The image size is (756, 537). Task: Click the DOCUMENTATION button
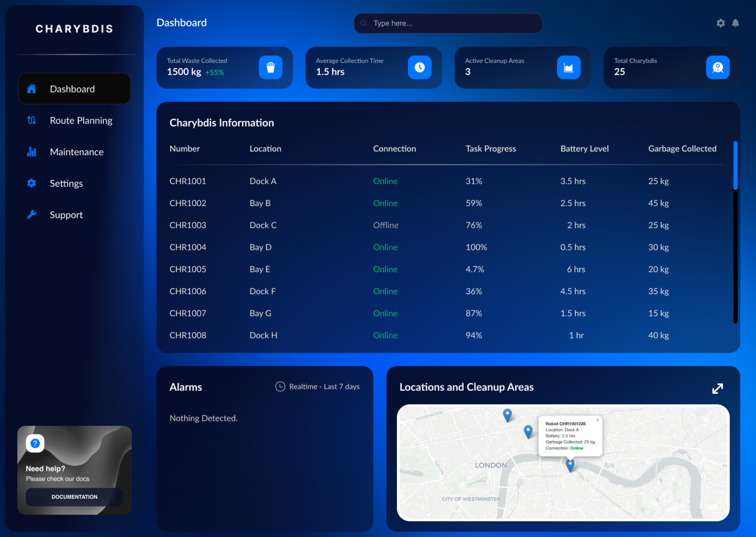[x=74, y=497]
